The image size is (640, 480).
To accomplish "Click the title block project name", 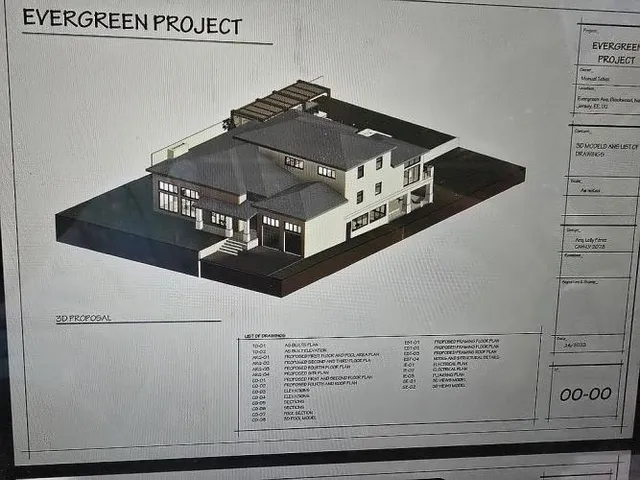I will coord(610,52).
